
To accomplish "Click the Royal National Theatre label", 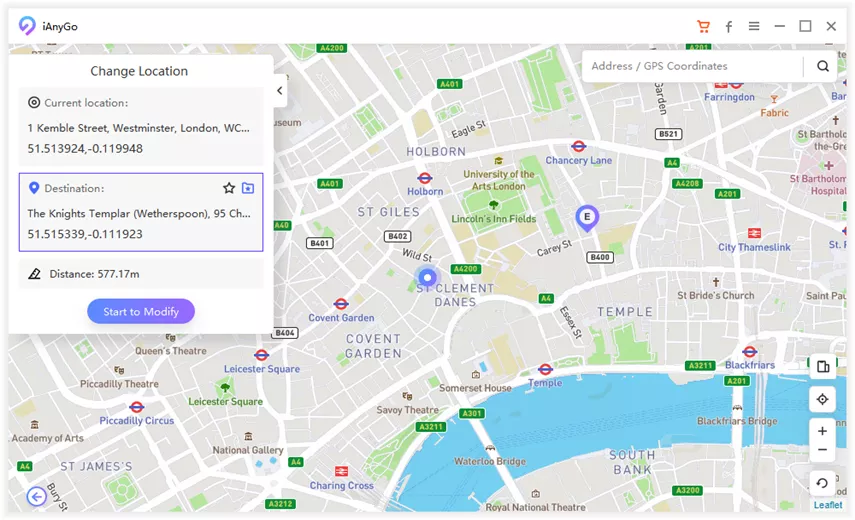I will pyautogui.click(x=535, y=507).
